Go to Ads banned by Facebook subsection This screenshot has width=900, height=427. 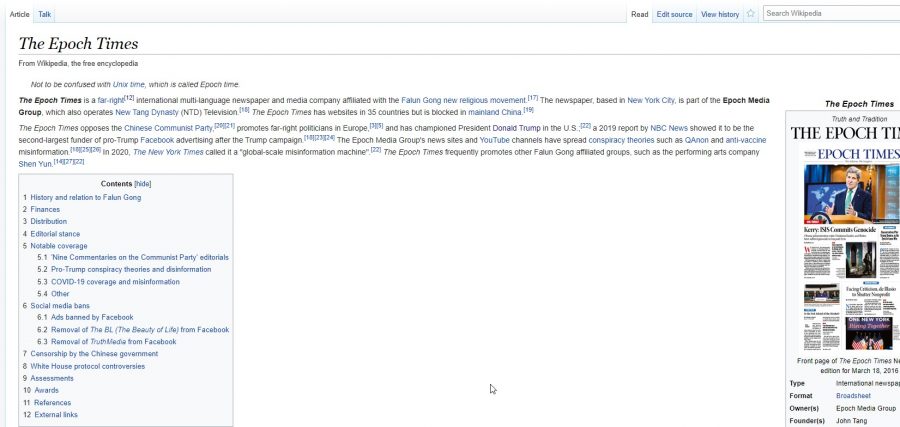point(92,317)
